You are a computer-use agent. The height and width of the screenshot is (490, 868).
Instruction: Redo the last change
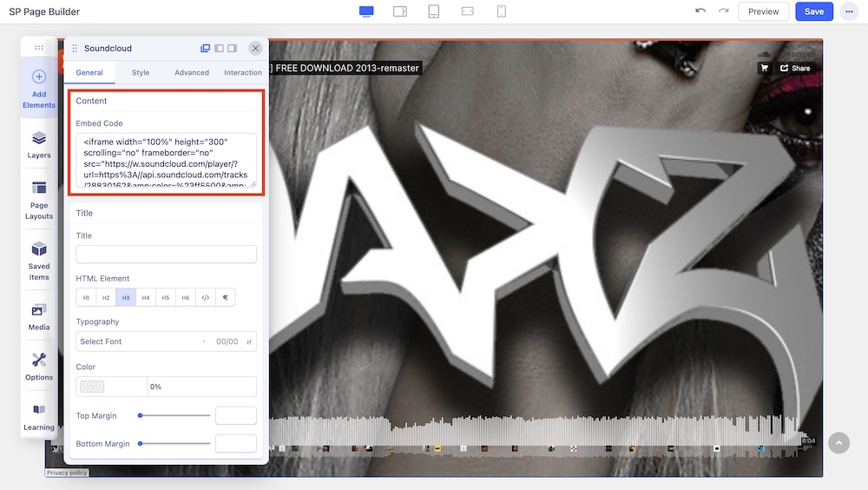724,11
